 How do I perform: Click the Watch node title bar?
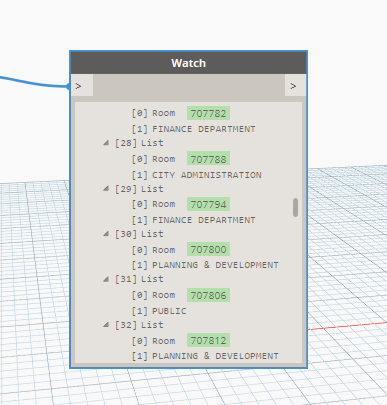point(188,63)
